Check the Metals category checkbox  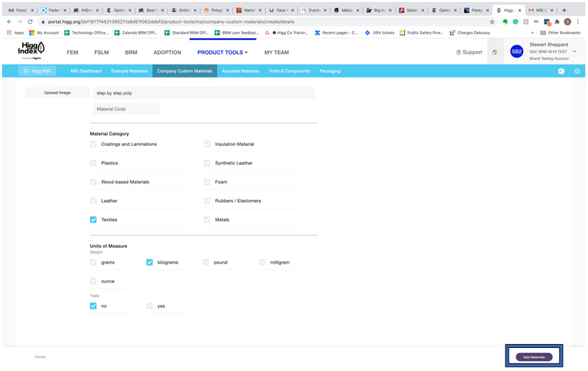click(207, 220)
